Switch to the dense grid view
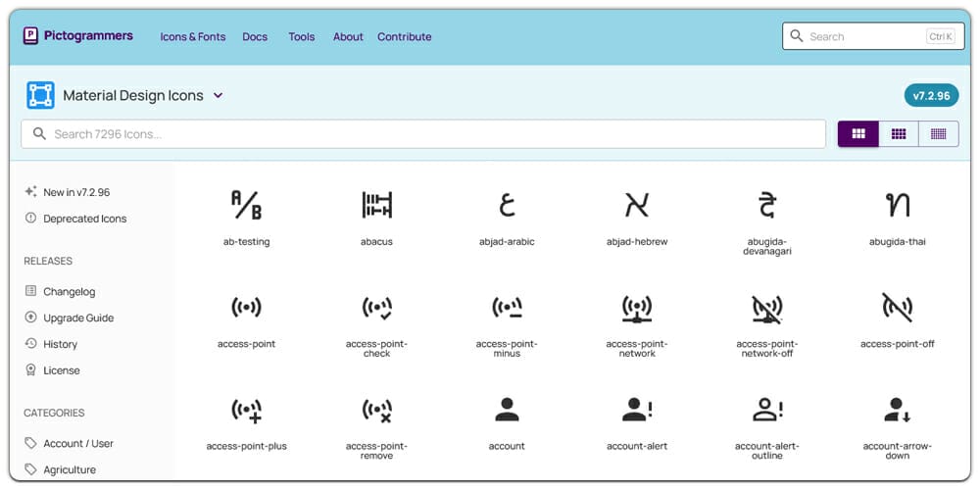This screenshot has width=980, height=490. pyautogui.click(x=938, y=133)
